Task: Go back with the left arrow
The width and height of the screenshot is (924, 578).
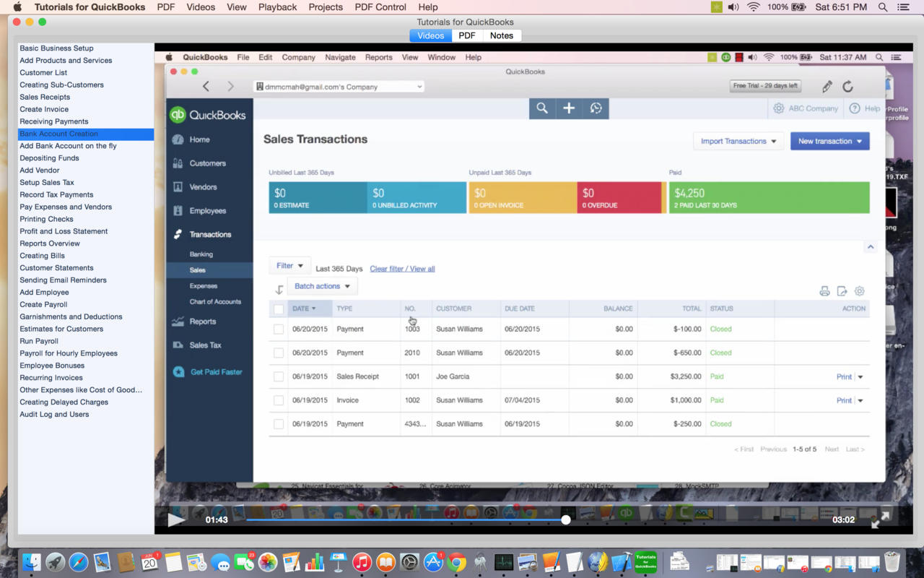Action: tap(206, 87)
